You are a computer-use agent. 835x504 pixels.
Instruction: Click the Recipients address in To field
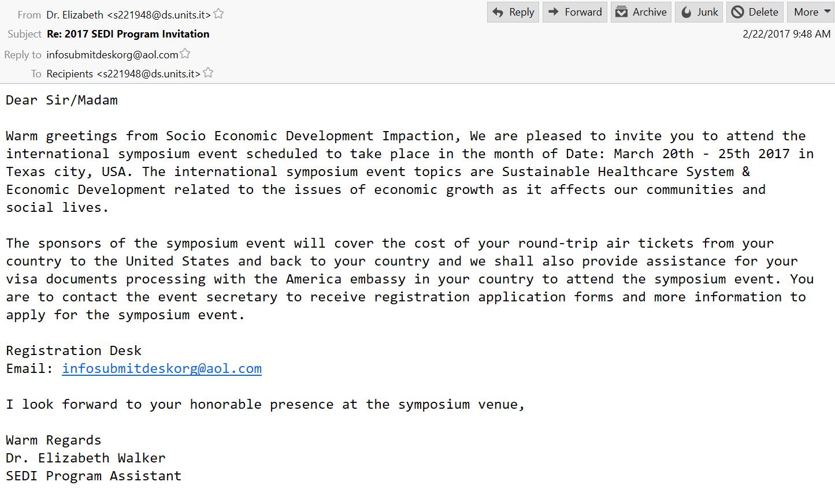124,74
